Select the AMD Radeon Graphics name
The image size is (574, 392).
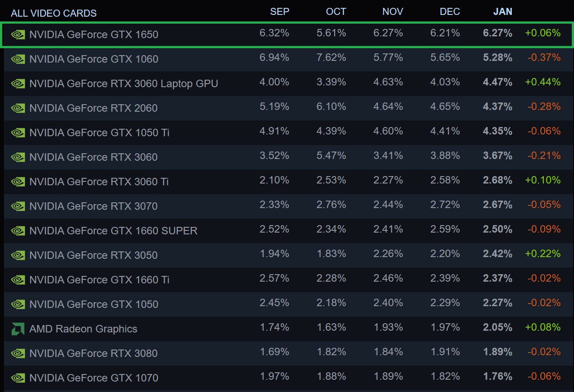(x=83, y=329)
